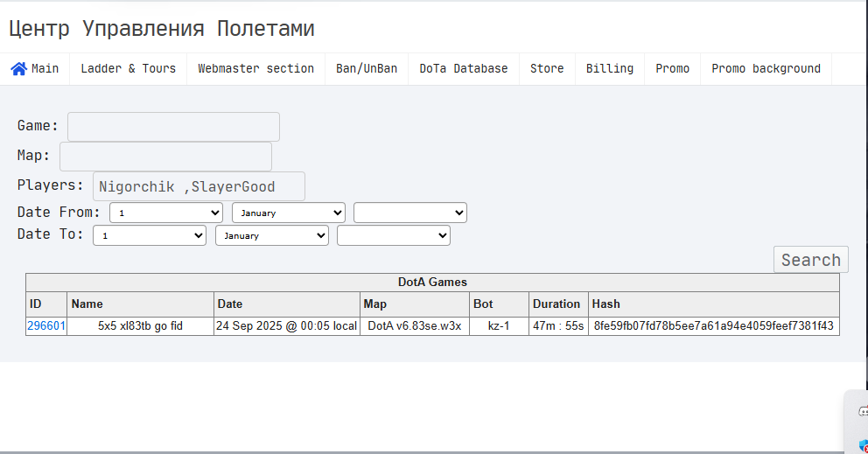The image size is (868, 454).
Task: Open the Ban/UnBan page
Action: tap(367, 68)
